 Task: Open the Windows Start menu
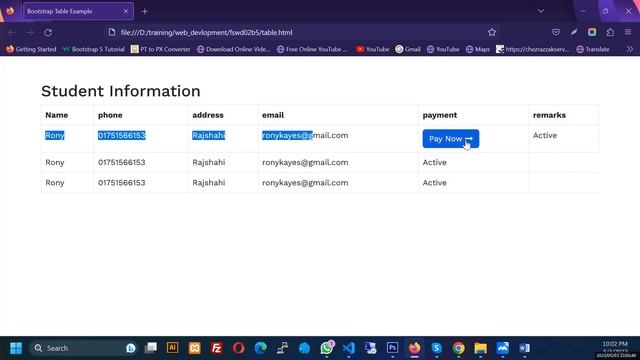tap(16, 348)
